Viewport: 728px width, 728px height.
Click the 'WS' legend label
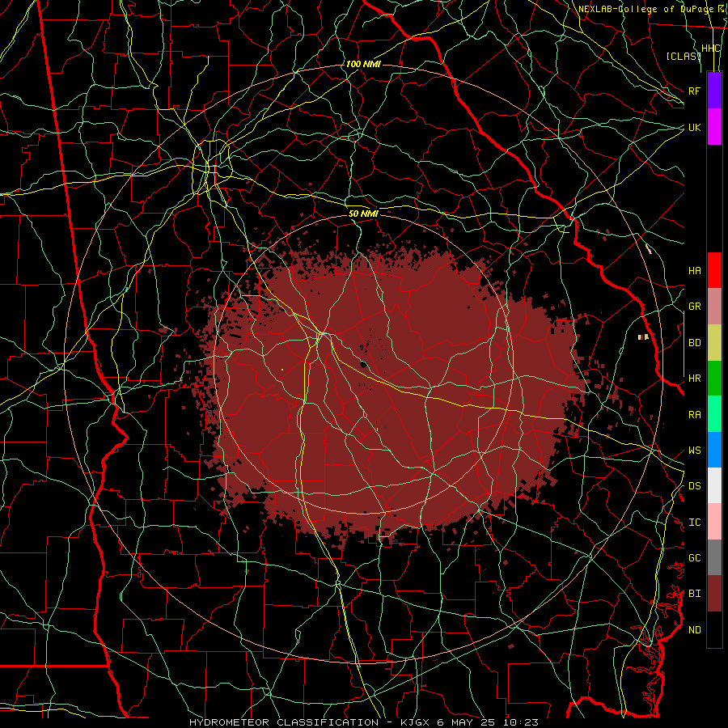tap(694, 451)
